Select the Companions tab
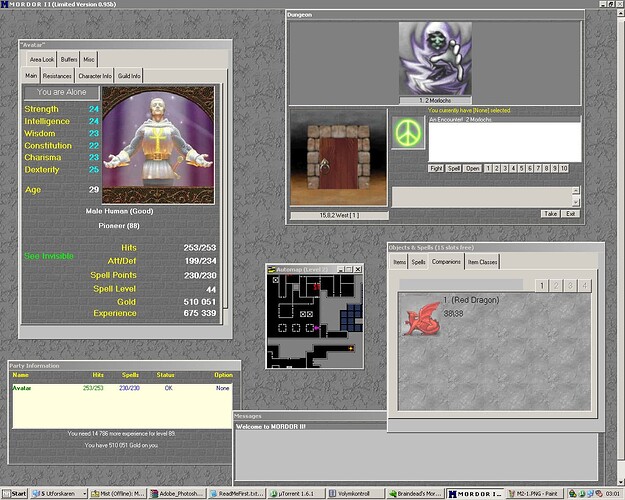Viewport: 625px width, 500px height. point(446,262)
